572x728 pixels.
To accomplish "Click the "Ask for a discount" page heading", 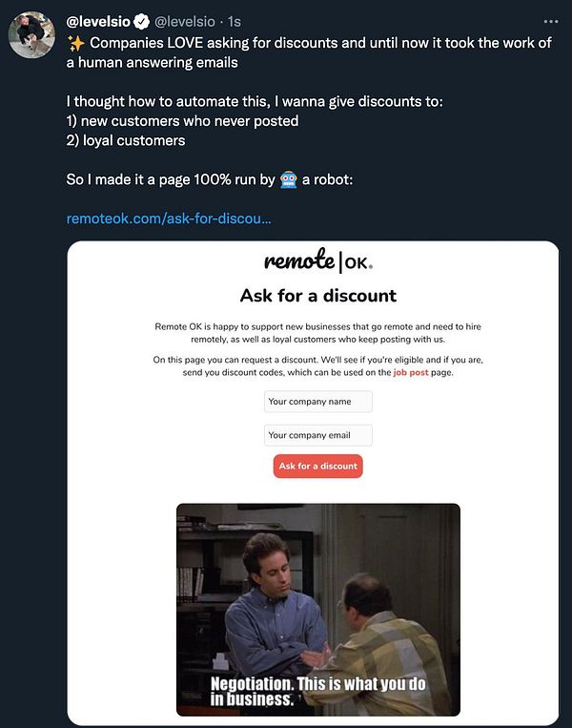I will [317, 295].
